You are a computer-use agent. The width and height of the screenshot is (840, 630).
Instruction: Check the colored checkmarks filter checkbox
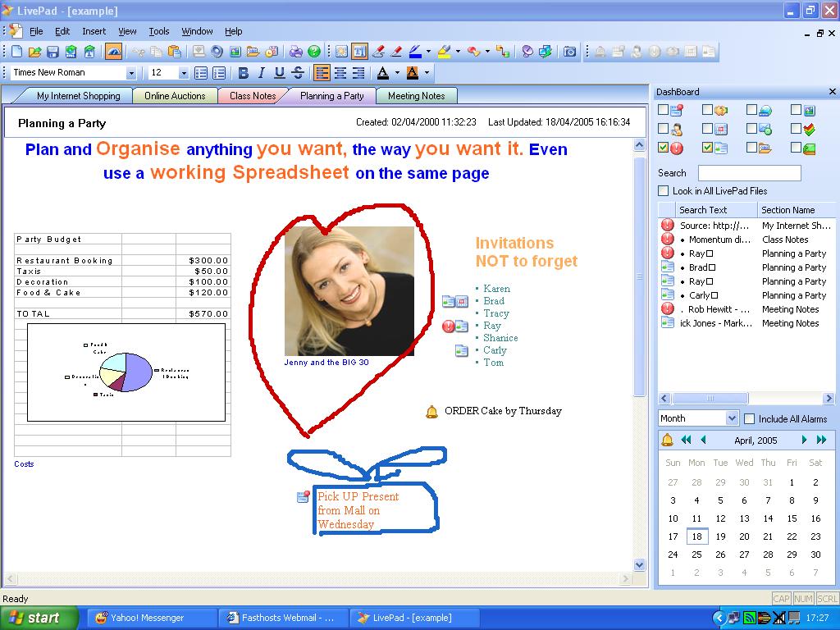pyautogui.click(x=796, y=129)
